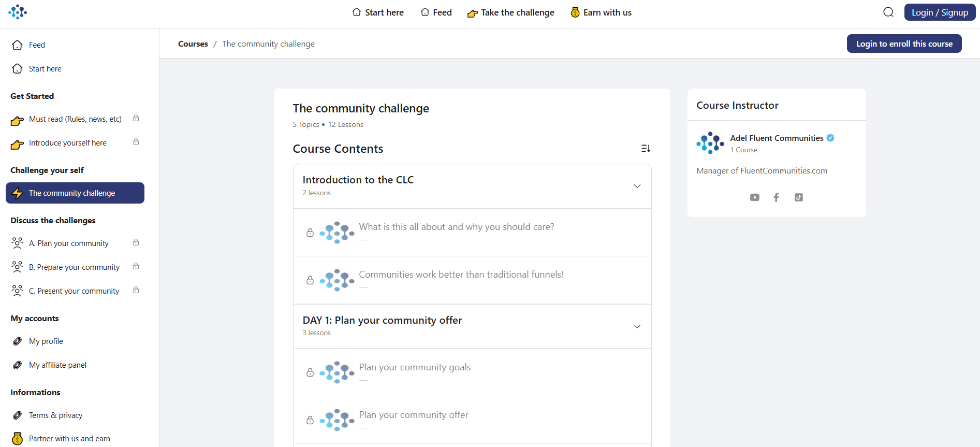Viewport: 980px width, 447px height.
Task: Open the lesson Plan your community goals
Action: (415, 367)
